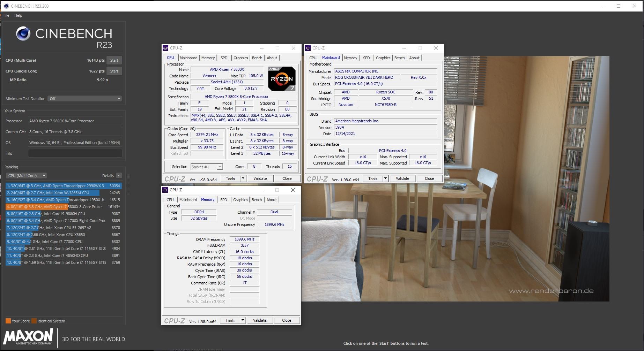Click the Info input field
Image resolution: width=644 pixels, height=351 pixels.
click(x=75, y=153)
